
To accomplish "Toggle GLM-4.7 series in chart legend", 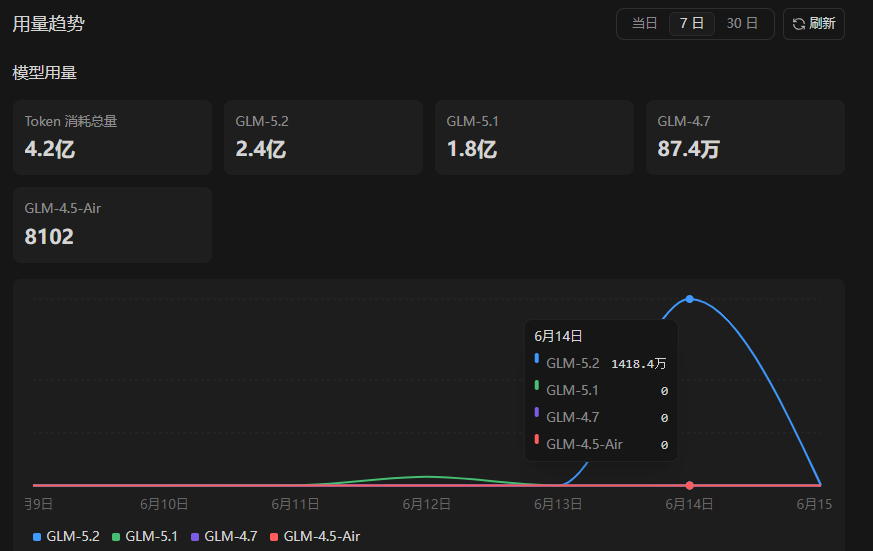I will tap(224, 537).
